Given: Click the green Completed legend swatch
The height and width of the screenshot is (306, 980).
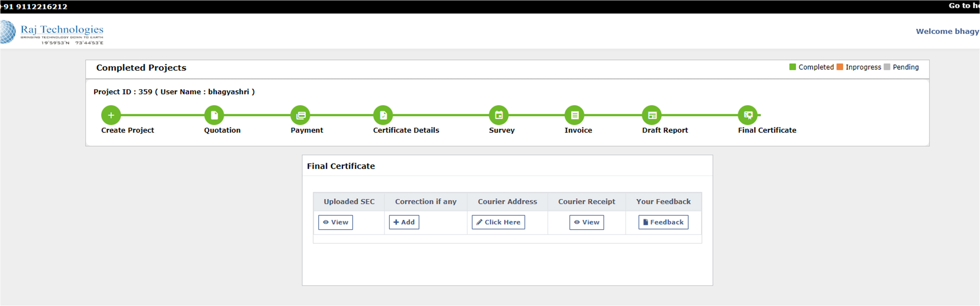Looking at the screenshot, I should [x=792, y=67].
